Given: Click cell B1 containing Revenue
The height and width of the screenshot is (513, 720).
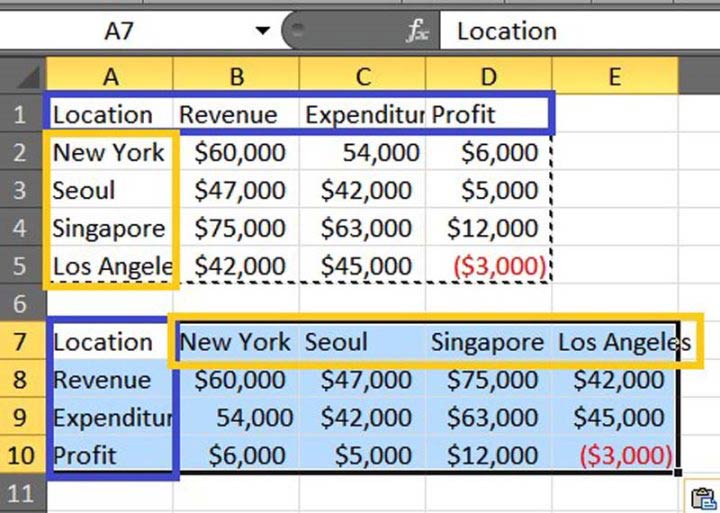Looking at the screenshot, I should pyautogui.click(x=236, y=114).
